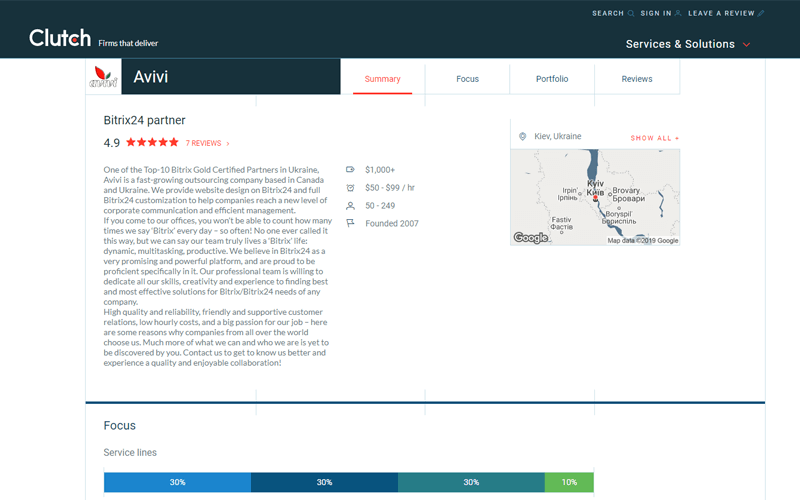Click the Kyiv red marker on map
Image resolution: width=800 pixels, height=500 pixels.
point(595,197)
